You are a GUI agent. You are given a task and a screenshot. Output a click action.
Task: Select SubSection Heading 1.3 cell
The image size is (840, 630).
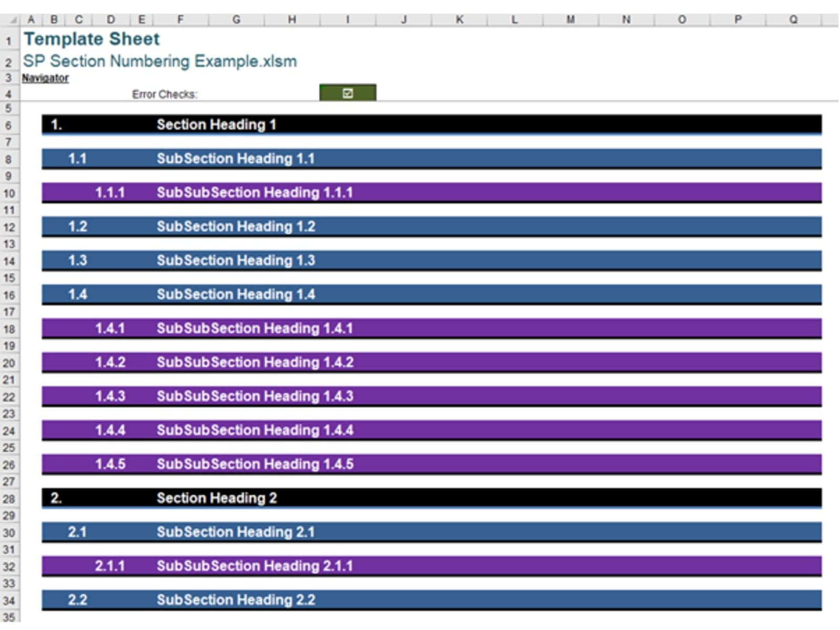coord(235,260)
